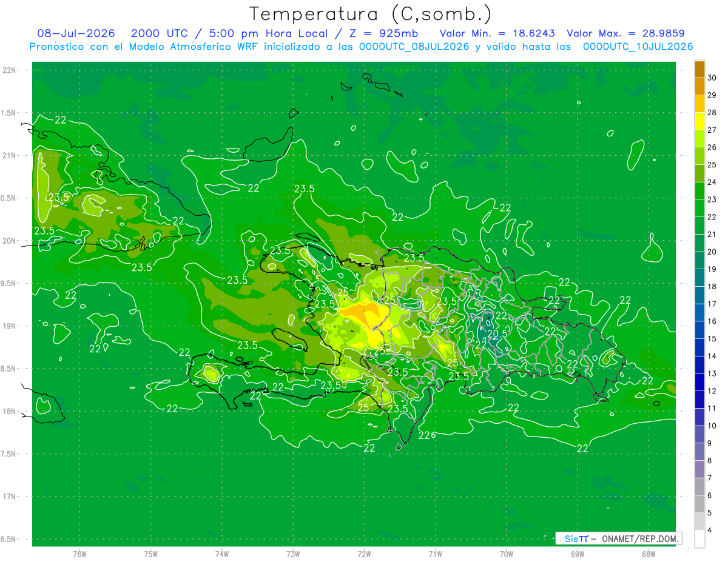The width and height of the screenshot is (728, 562).
Task: Pick the dark blue swatch between 11 and 12
Action: coord(699,400)
